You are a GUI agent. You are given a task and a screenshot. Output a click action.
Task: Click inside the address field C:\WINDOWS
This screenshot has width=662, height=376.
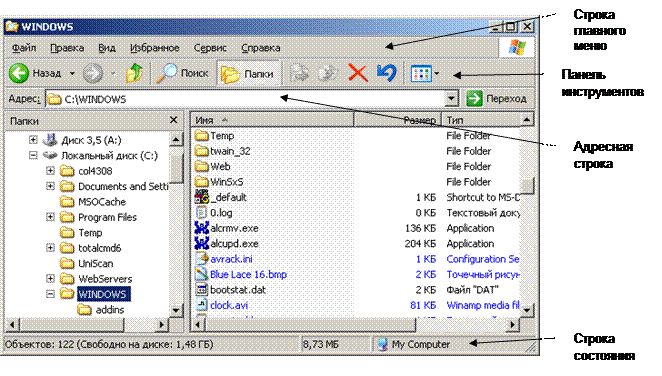(245, 99)
